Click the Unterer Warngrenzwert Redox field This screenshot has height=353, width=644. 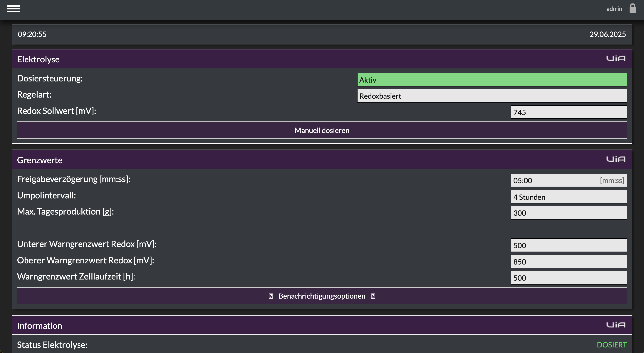pyautogui.click(x=569, y=245)
